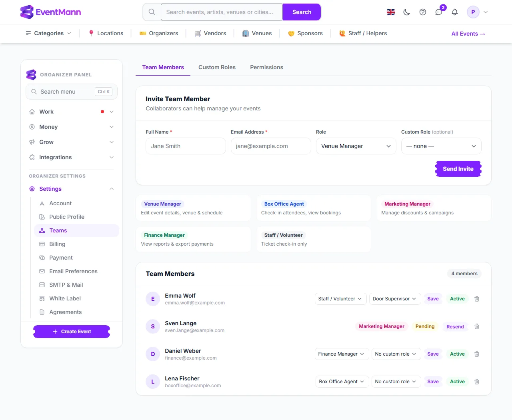Image resolution: width=512 pixels, height=420 pixels.
Task: Open Public Profile in sidebar
Action: [x=77, y=217]
